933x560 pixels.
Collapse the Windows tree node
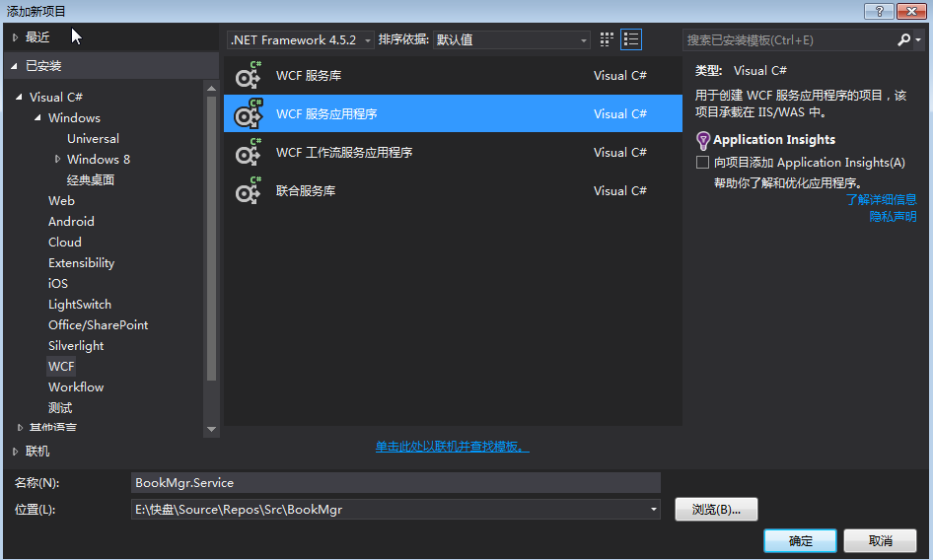[x=37, y=117]
